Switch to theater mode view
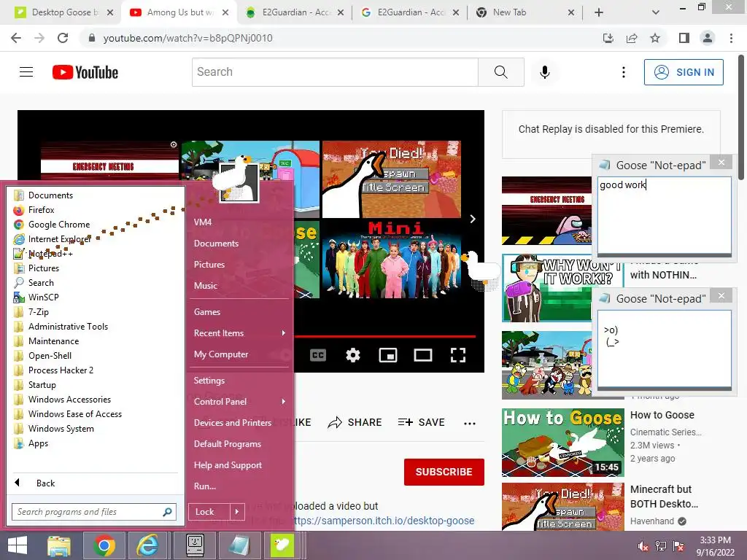 [423, 355]
